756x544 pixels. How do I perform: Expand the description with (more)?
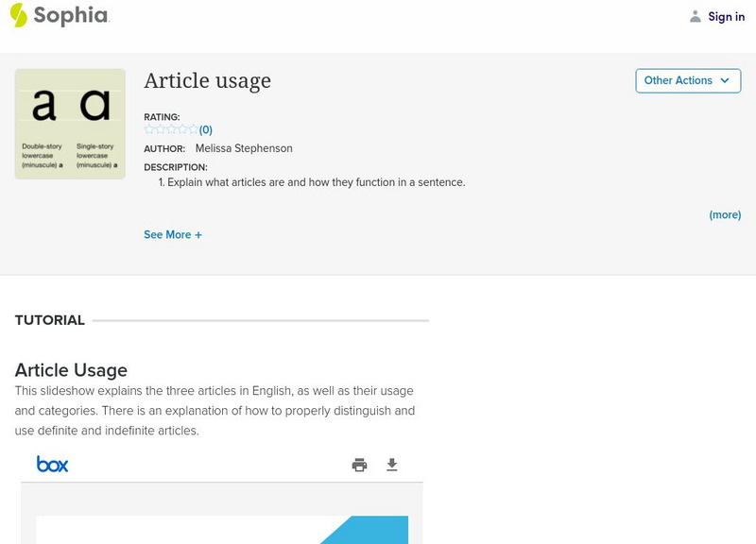tap(725, 214)
